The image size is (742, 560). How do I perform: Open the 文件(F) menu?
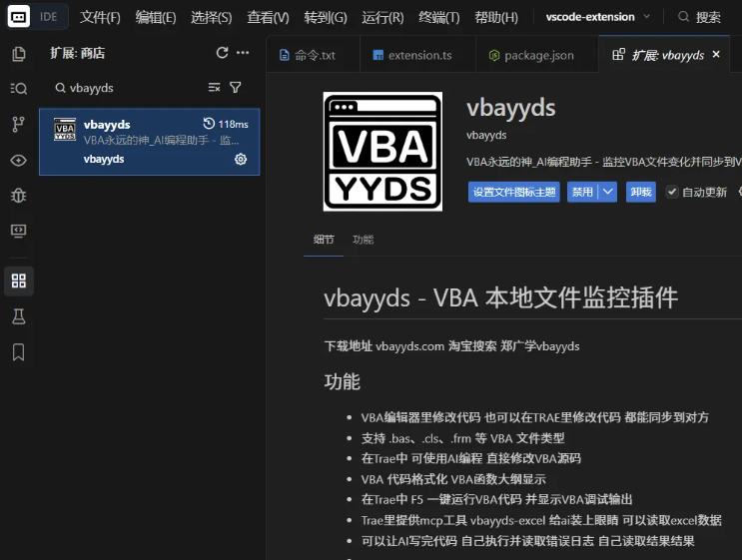pos(100,17)
